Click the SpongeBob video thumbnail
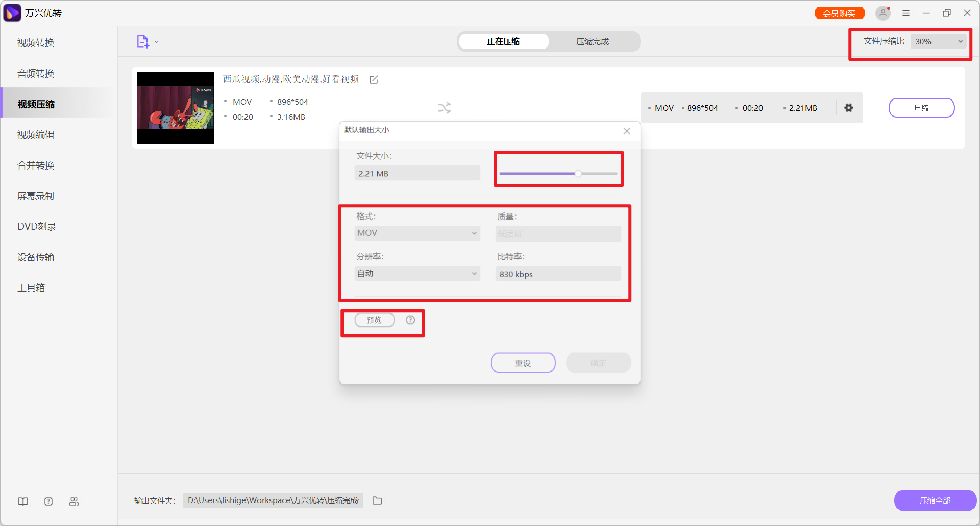This screenshot has height=526, width=980. tap(175, 108)
